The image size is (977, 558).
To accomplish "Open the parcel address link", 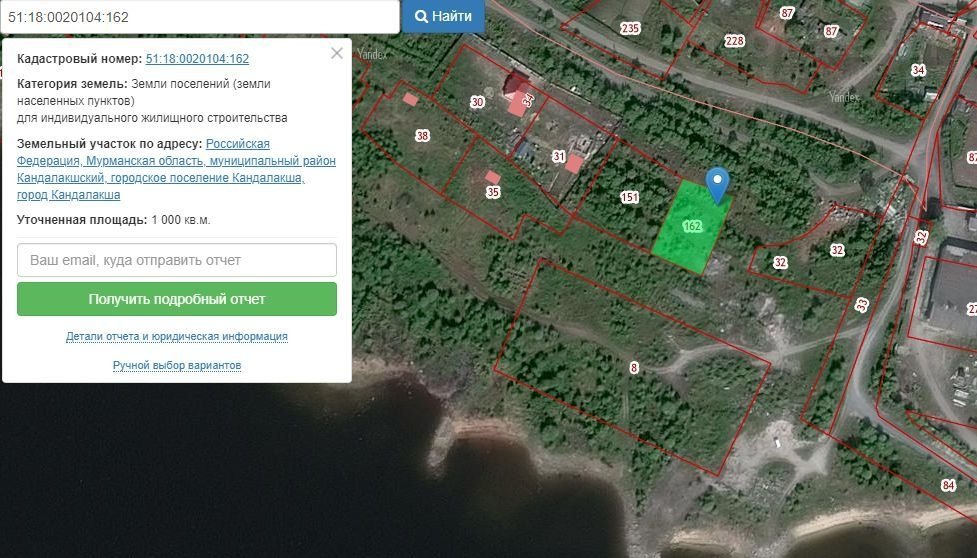I will point(176,169).
